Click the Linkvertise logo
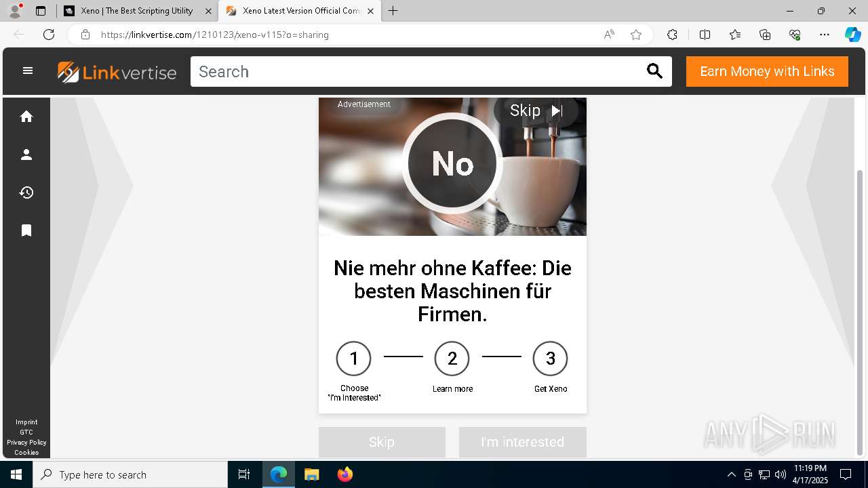 117,72
